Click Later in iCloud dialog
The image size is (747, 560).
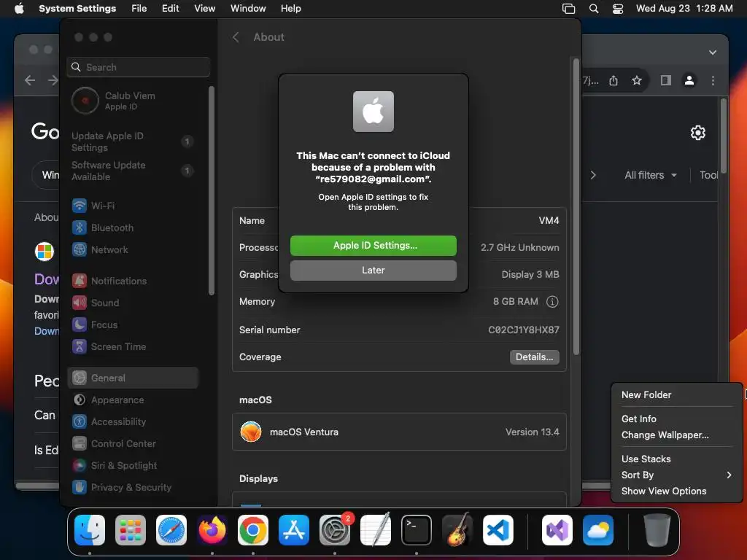(x=373, y=270)
